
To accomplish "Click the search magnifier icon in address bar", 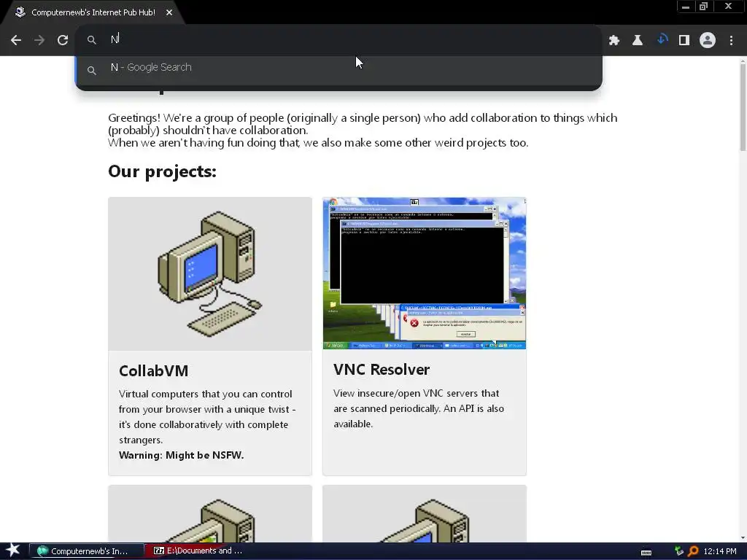I will click(91, 40).
